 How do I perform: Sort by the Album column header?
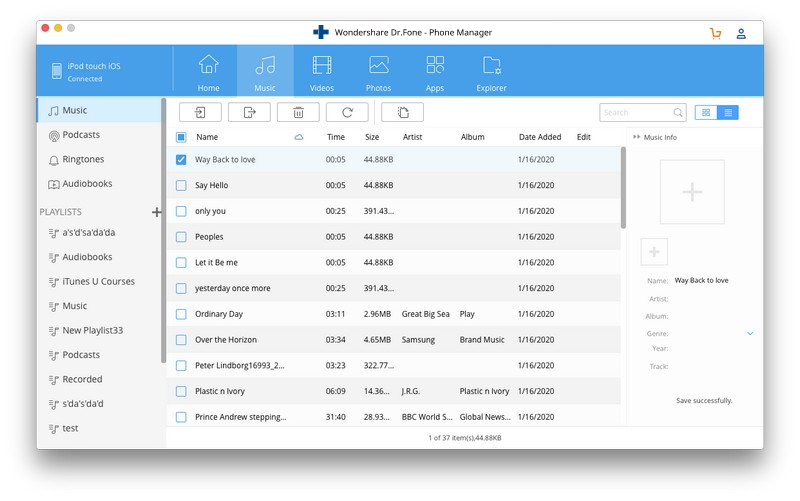pyautogui.click(x=472, y=137)
